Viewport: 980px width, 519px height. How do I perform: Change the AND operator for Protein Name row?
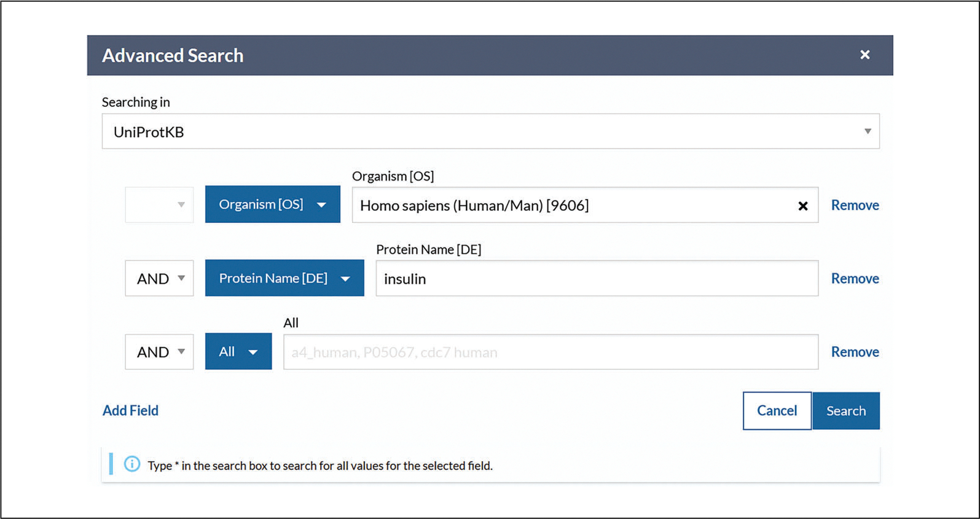[x=159, y=278]
